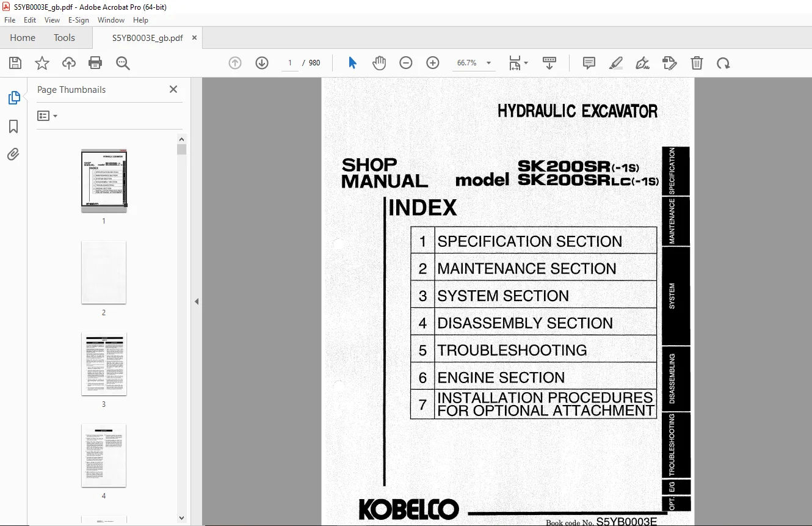This screenshot has width=812, height=526.
Task: Click 'SPECIFICATION SECTION' index row
Action: click(x=534, y=241)
